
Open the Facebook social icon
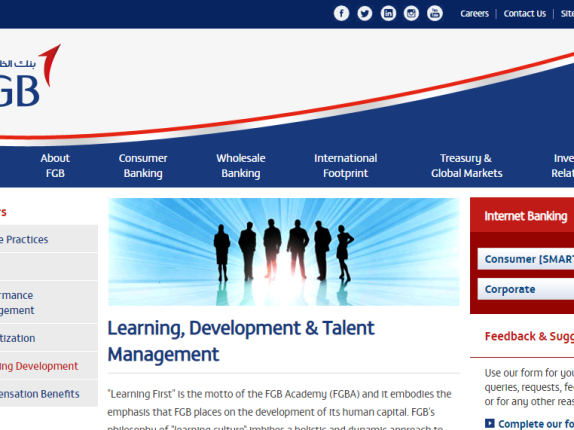[341, 14]
